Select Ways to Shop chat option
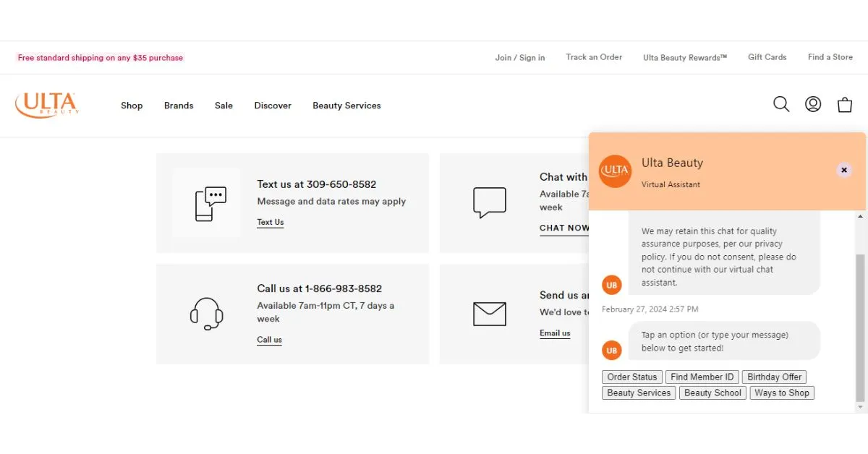Viewport: 868px width, 454px height. click(782, 393)
